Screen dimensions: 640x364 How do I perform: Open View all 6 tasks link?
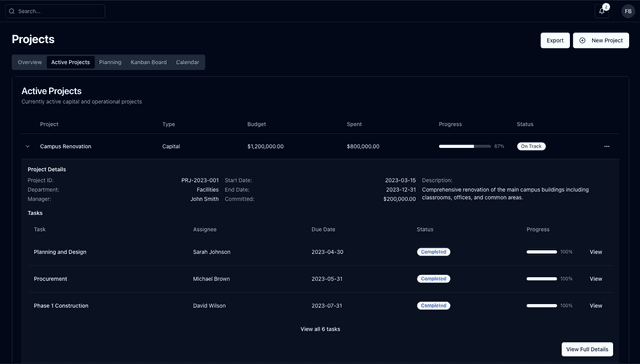point(320,329)
